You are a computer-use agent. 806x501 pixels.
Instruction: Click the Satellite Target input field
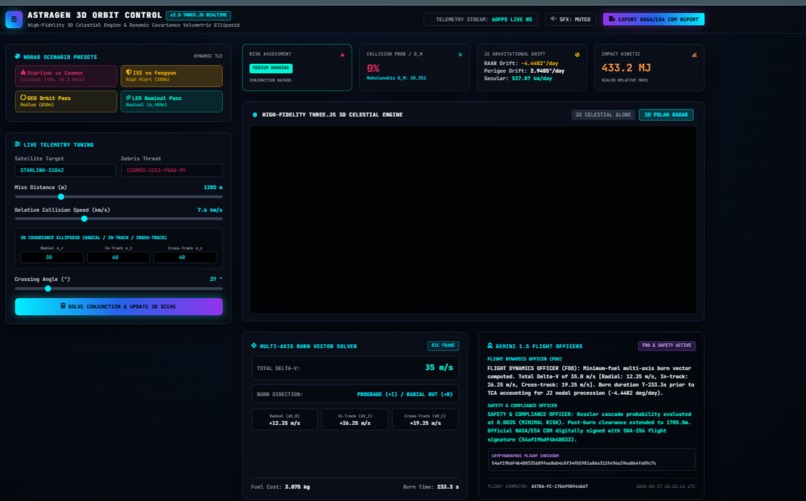(x=65, y=170)
